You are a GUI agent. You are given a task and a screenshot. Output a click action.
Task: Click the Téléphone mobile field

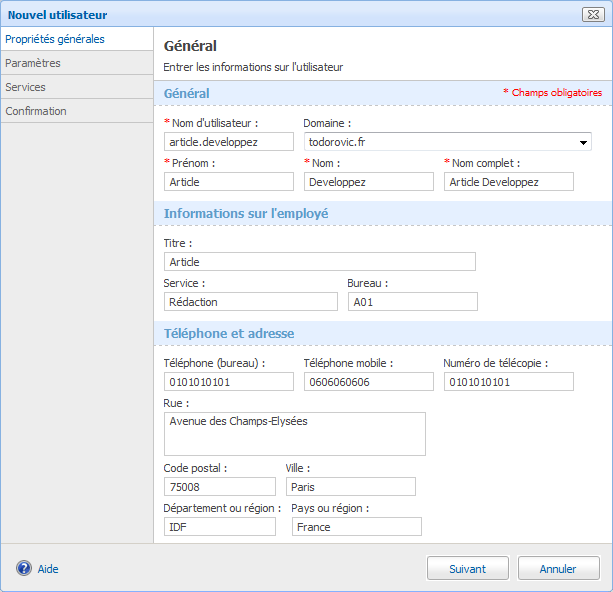pos(368,381)
